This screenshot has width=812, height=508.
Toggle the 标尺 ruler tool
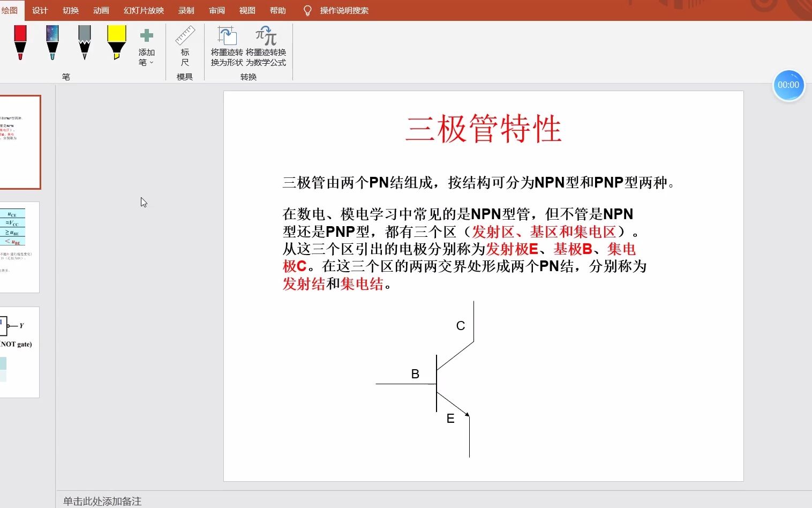pyautogui.click(x=185, y=47)
